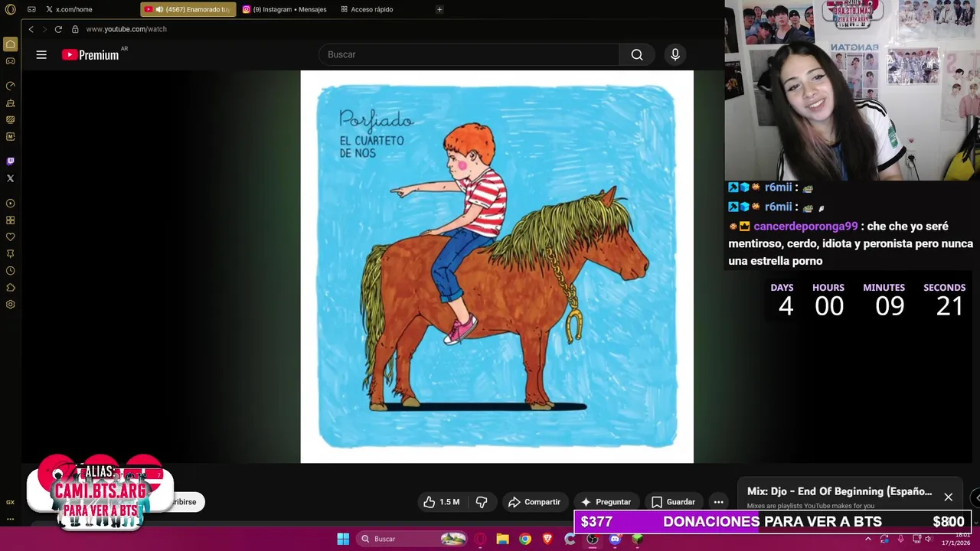The width and height of the screenshot is (980, 551).
Task: Open the GX Cleaner broom icon
Action: 10,103
